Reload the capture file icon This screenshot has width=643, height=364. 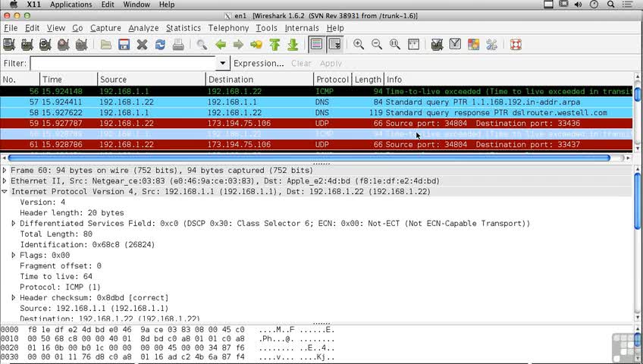160,44
